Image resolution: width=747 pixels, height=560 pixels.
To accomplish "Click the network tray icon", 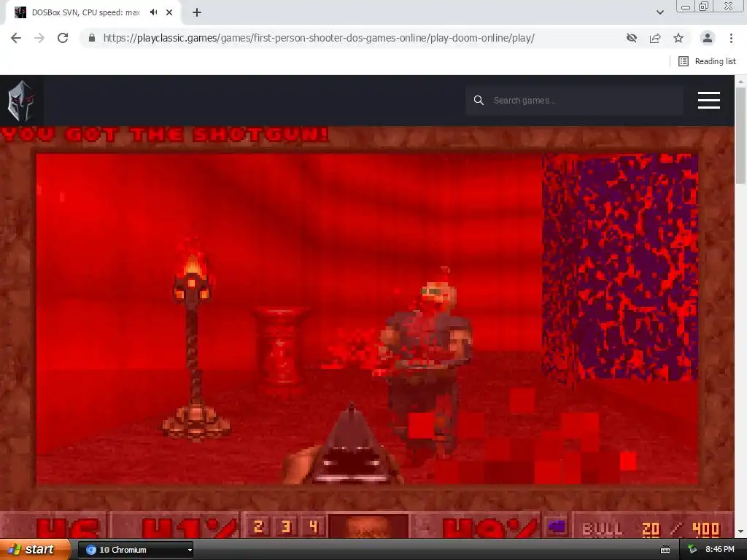I will [x=692, y=550].
